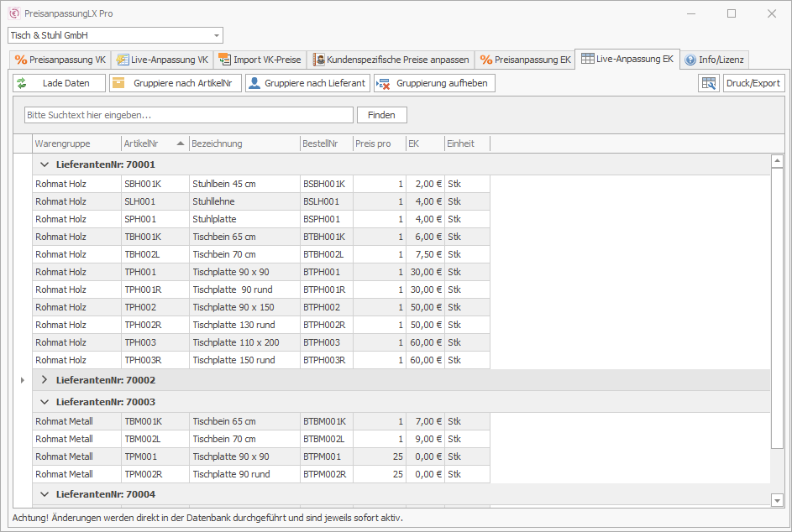Open the Info/Lizenz tab
This screenshot has width=792, height=532.
point(714,60)
